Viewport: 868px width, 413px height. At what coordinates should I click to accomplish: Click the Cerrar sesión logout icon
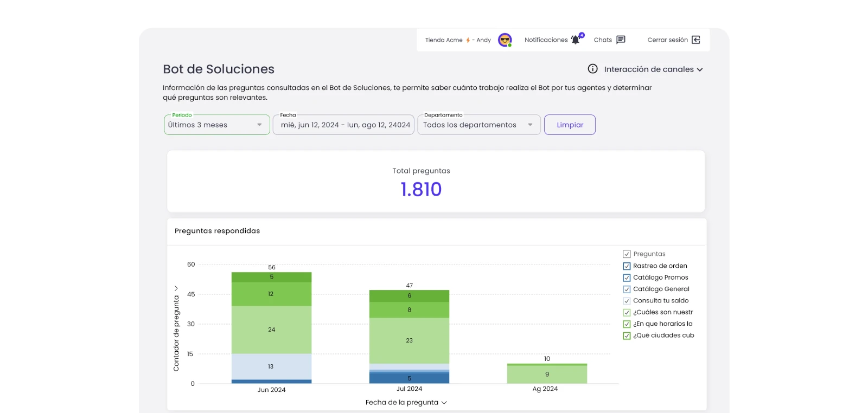[696, 40]
